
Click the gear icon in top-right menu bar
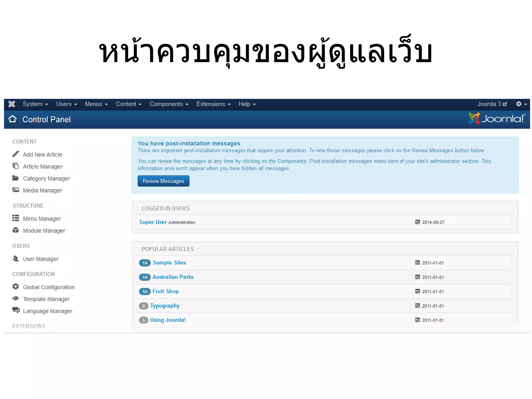coord(519,104)
